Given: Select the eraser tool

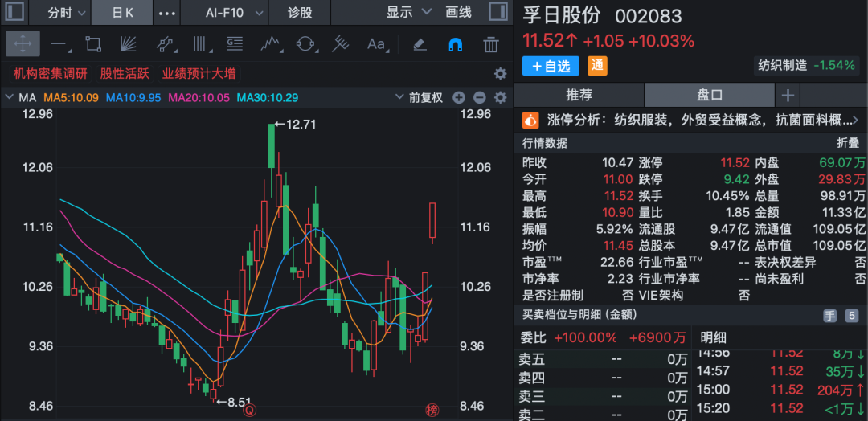Looking at the screenshot, I should tap(420, 43).
